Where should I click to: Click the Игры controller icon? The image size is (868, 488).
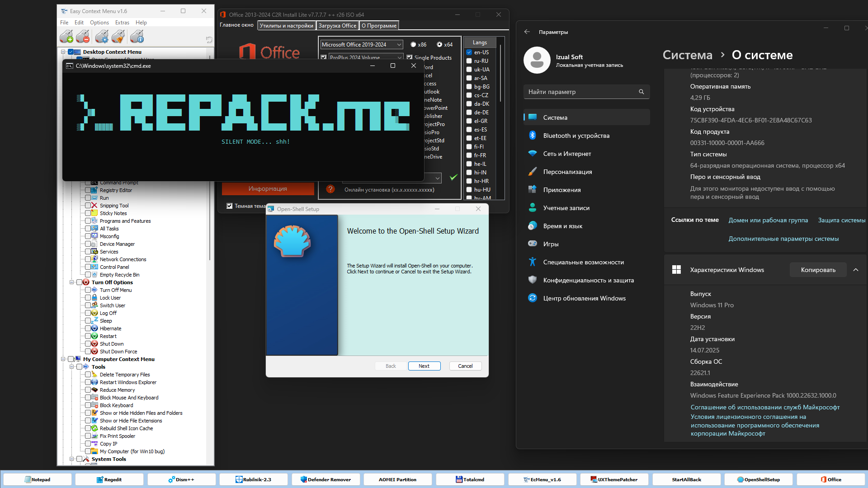pyautogui.click(x=533, y=244)
